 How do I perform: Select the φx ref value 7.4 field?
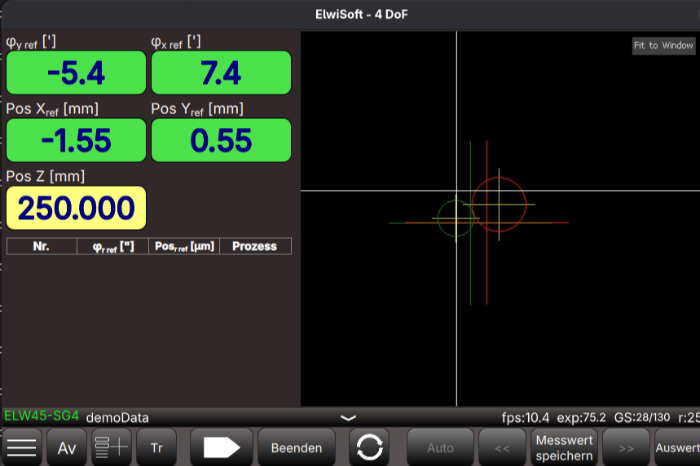click(x=221, y=73)
